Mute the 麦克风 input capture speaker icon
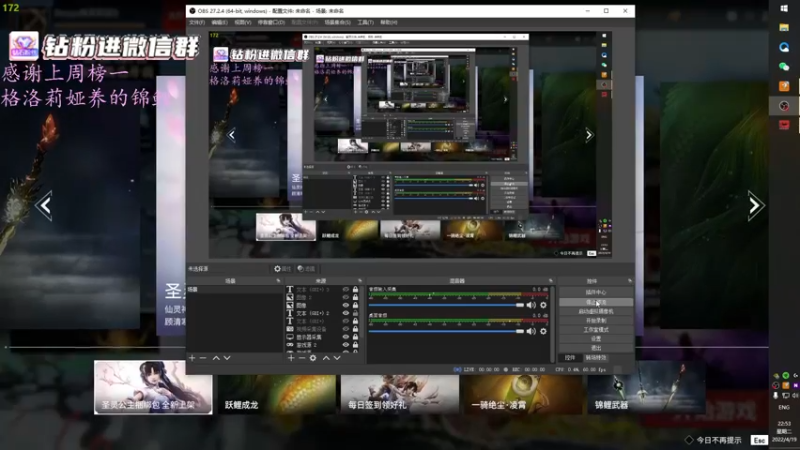 (531, 305)
